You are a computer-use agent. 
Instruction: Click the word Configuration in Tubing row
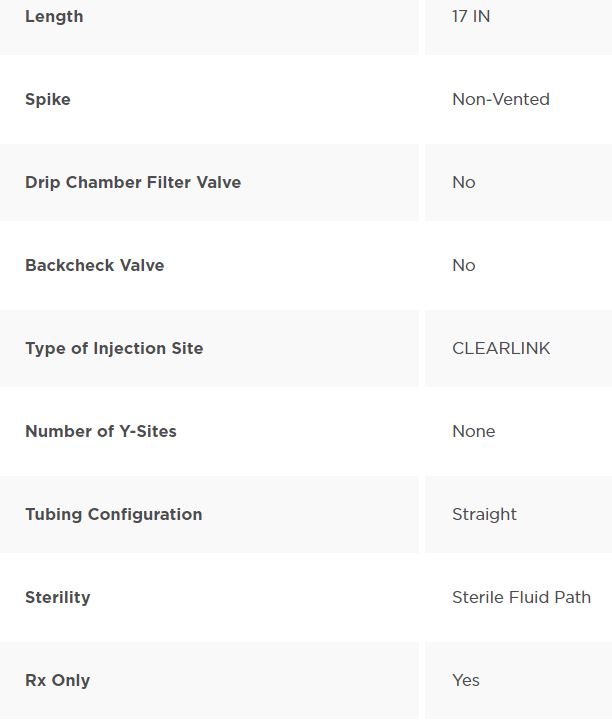pyautogui.click(x=145, y=515)
